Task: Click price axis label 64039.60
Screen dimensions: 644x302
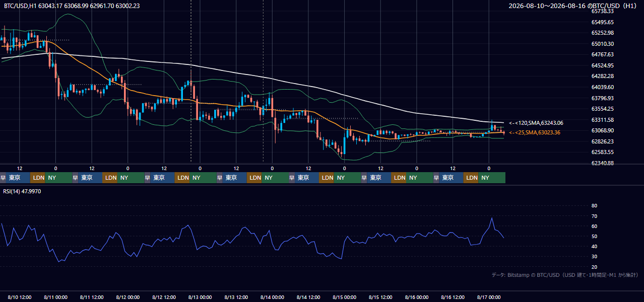Action: click(603, 87)
